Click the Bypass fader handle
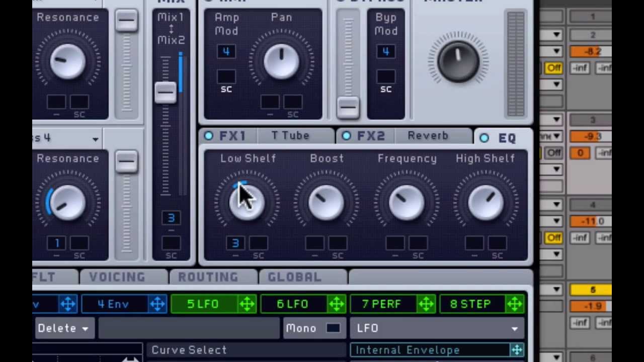Screen dimensions: 644x362 coord(348,107)
